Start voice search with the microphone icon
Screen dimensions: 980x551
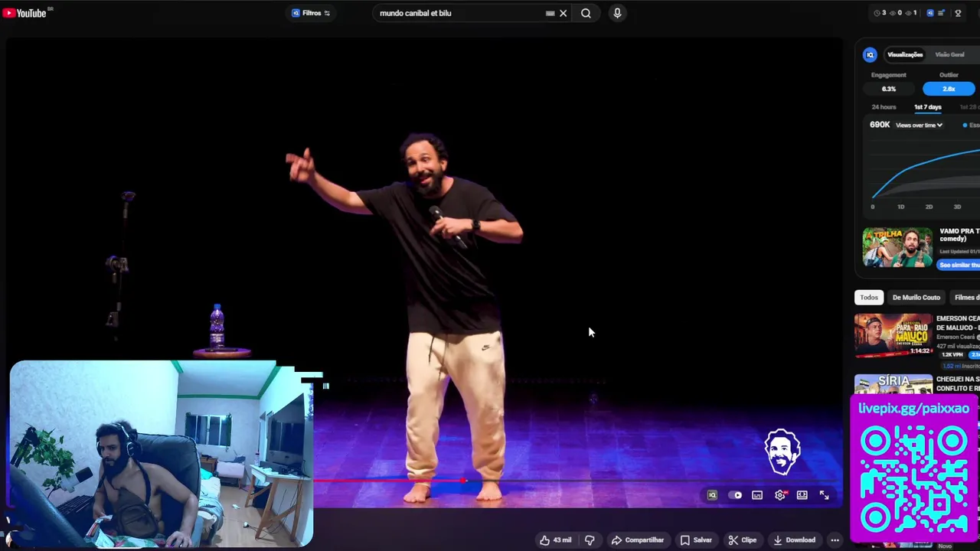[x=617, y=13]
